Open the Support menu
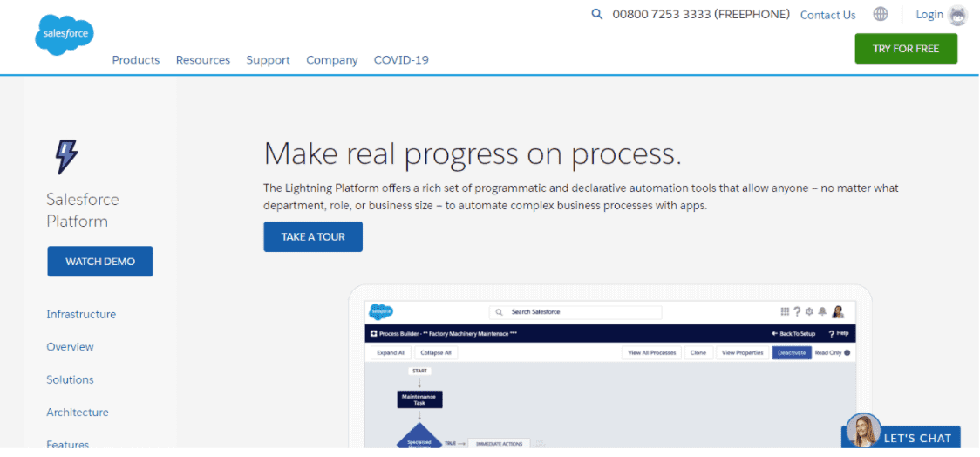Screen dimensions: 980x457 pos(269,60)
